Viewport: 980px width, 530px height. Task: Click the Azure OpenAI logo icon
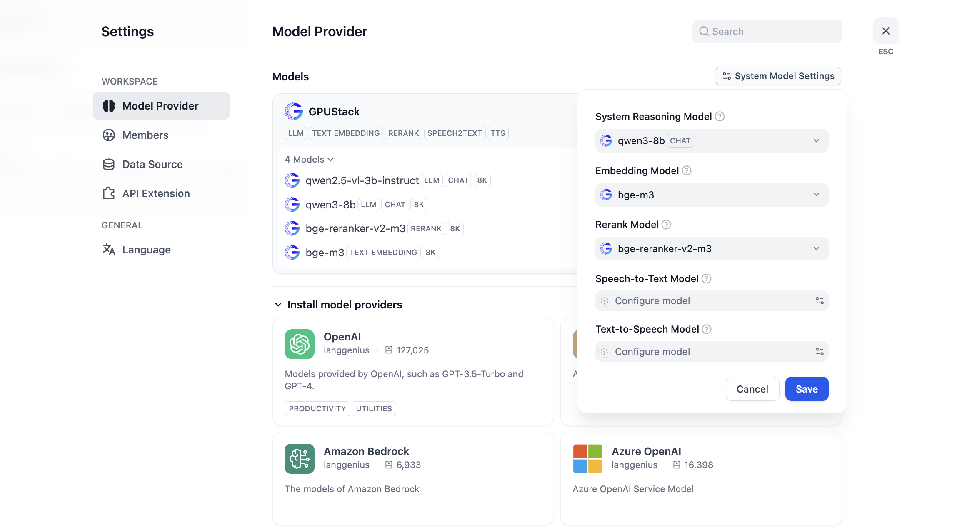[587, 459]
